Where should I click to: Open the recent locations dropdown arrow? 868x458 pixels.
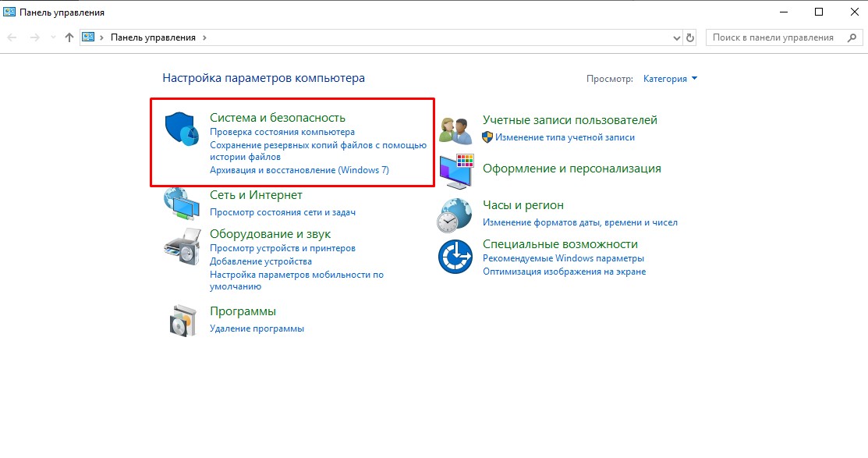click(x=53, y=37)
